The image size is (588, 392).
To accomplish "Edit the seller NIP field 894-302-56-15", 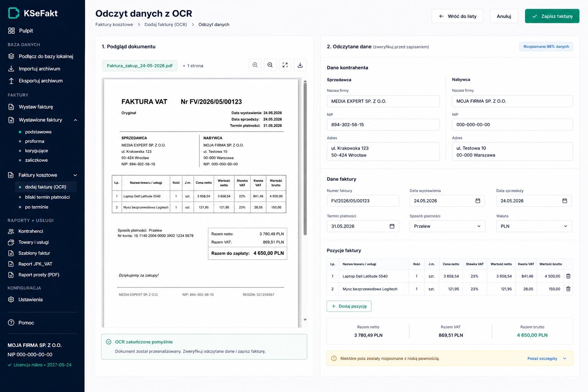I will coord(383,125).
